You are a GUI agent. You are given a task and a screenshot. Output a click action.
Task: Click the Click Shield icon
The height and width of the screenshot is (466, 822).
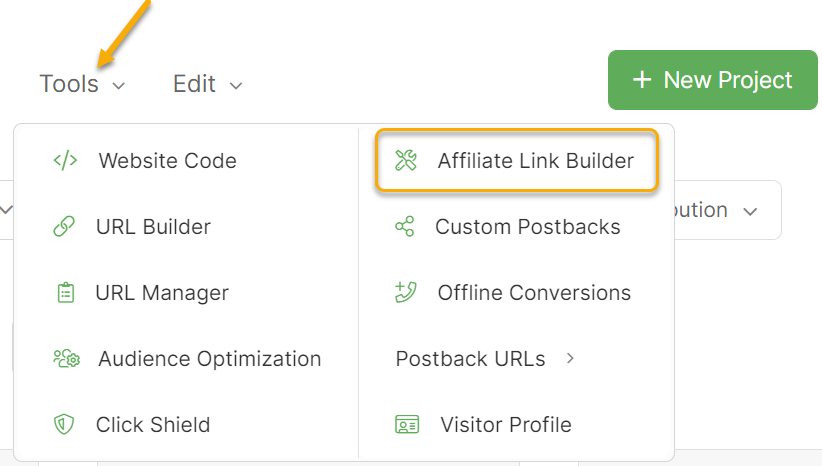click(64, 425)
